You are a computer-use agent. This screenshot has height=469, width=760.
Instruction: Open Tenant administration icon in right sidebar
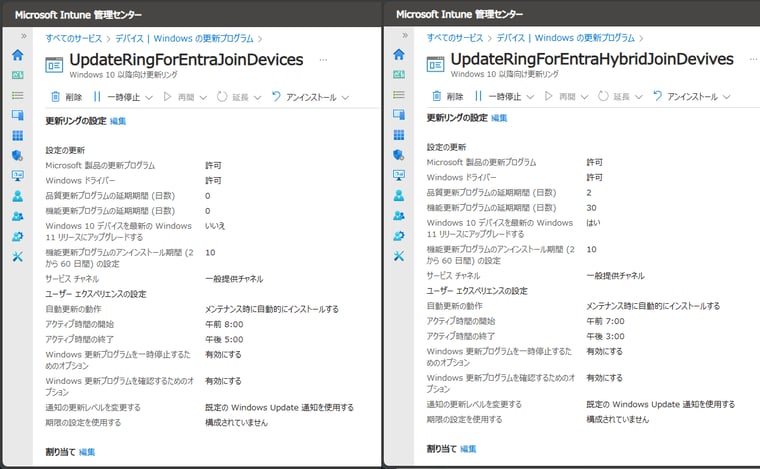coord(399,235)
